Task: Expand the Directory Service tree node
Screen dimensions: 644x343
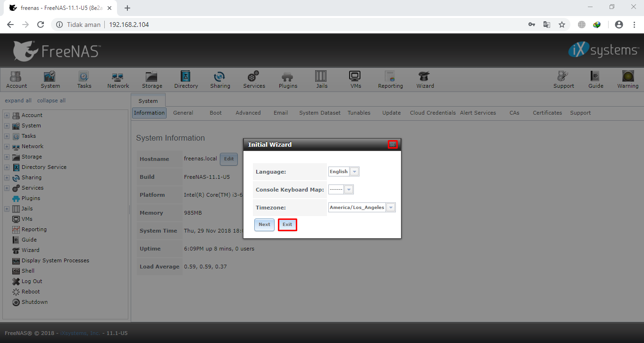Action: [7, 167]
